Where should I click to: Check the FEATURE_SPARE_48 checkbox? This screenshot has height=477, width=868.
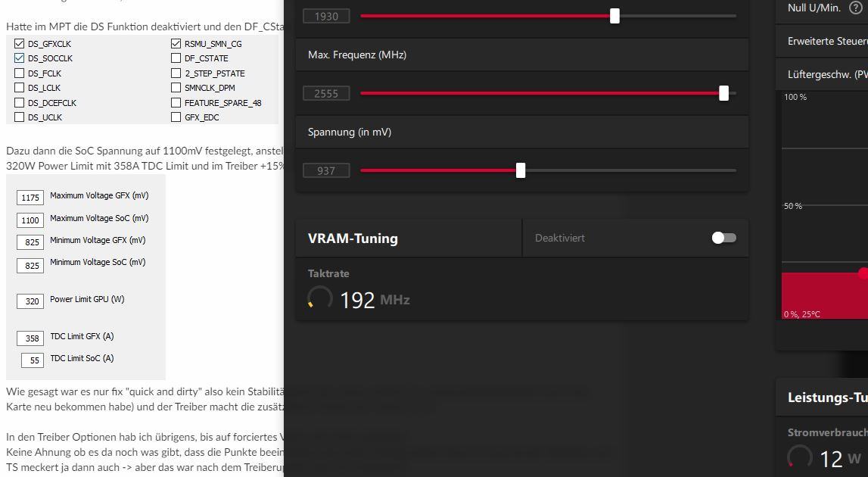176,102
